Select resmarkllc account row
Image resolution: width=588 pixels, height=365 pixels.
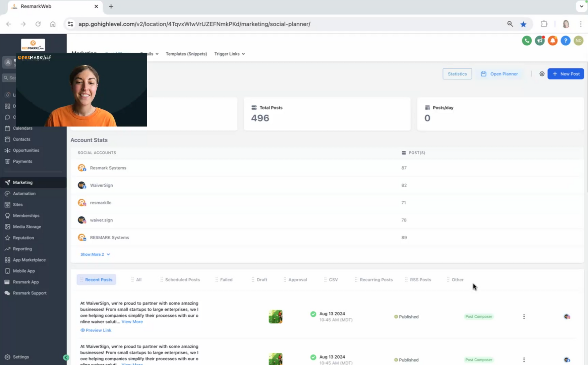coord(327,203)
